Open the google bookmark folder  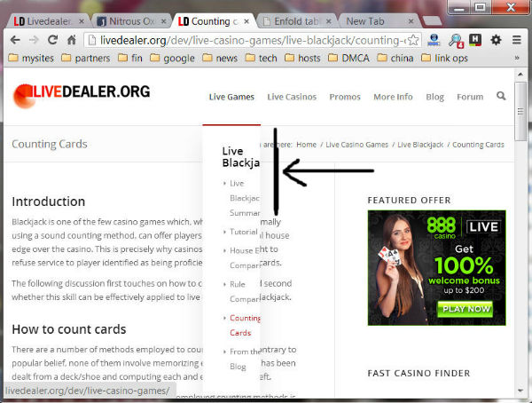coord(172,58)
